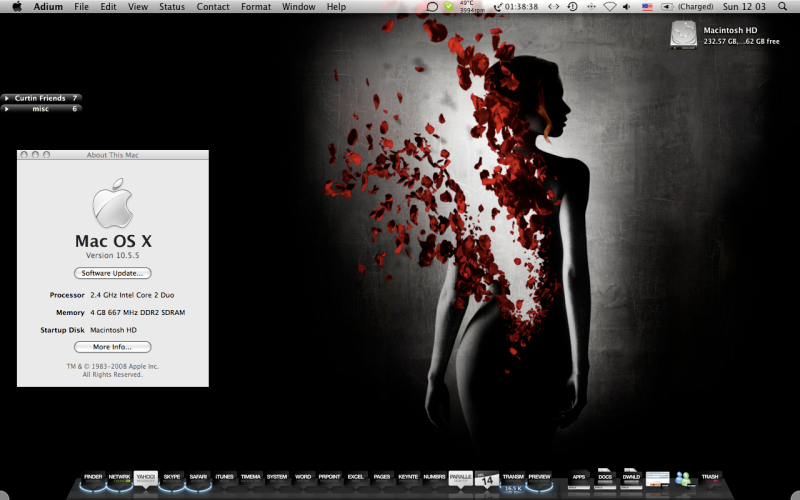Click the Software Update button

(x=112, y=273)
